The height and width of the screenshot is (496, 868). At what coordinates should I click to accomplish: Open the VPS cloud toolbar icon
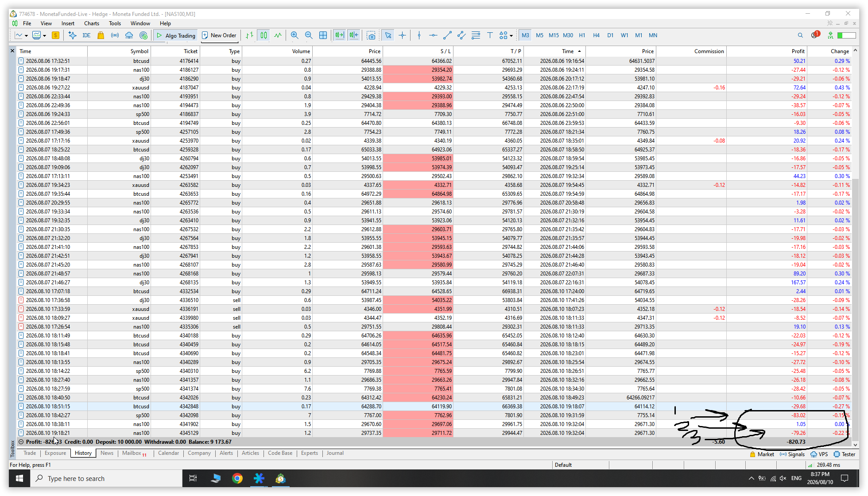tap(129, 35)
